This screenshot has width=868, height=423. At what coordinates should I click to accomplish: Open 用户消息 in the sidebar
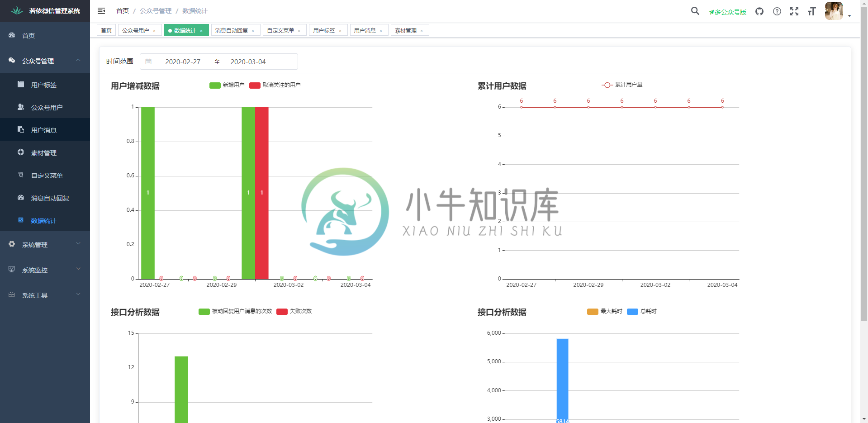tap(45, 130)
